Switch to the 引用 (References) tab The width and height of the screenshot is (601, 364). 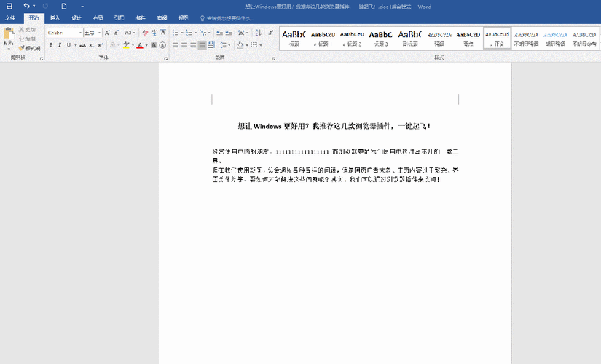click(119, 18)
